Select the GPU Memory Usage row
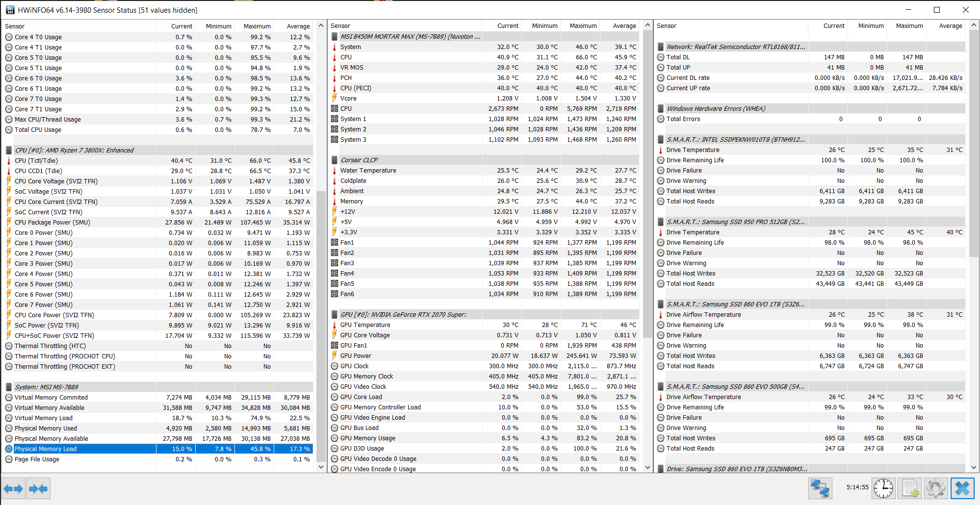Viewport: 980px width, 505px height. point(484,438)
